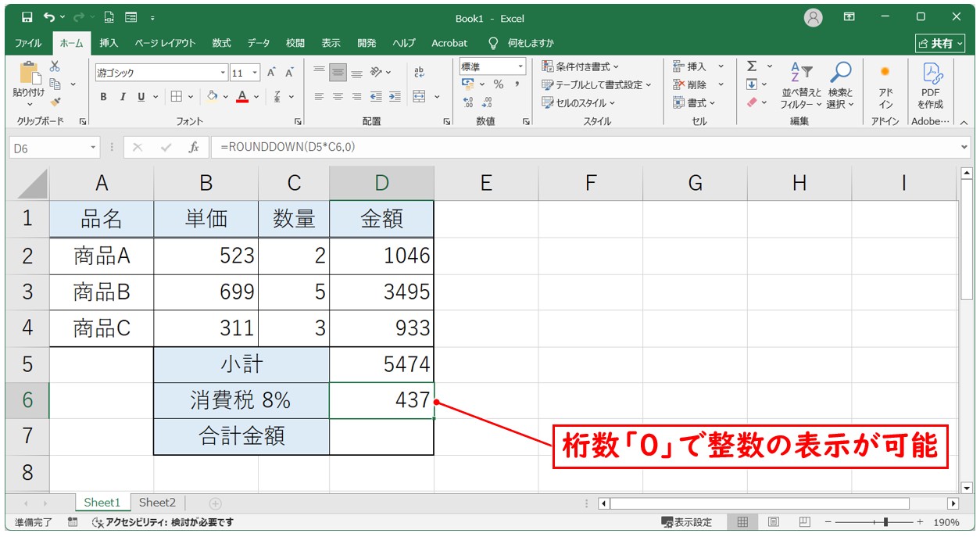Screen dimensions: 980x537
Task: Undo the last action
Action: 50,17
